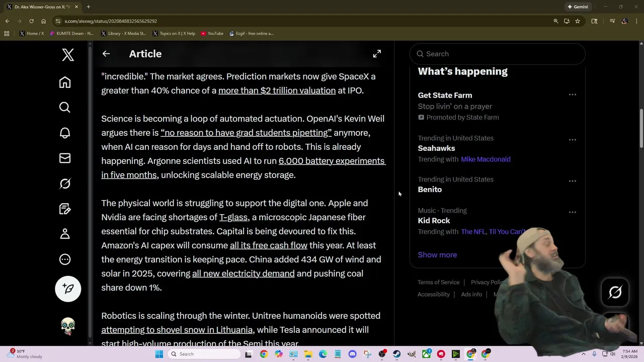This screenshot has height=362, width=644.
Task: Open Articles compose icon in sidebar
Action: tap(65, 209)
